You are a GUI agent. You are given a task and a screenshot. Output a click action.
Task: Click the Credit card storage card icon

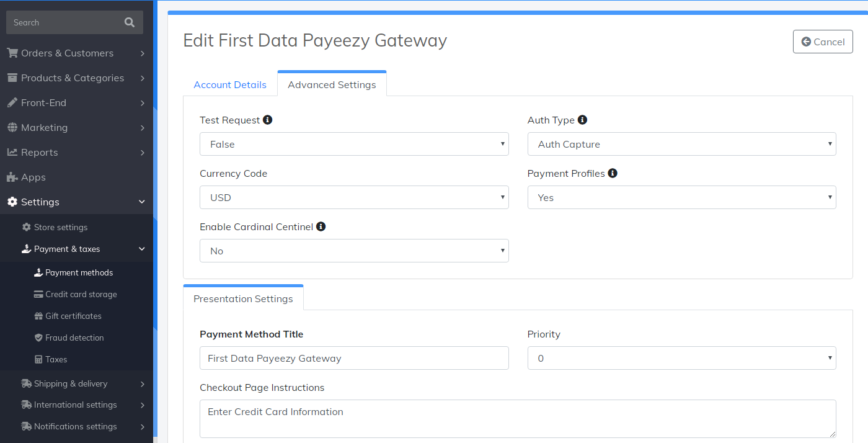click(38, 294)
